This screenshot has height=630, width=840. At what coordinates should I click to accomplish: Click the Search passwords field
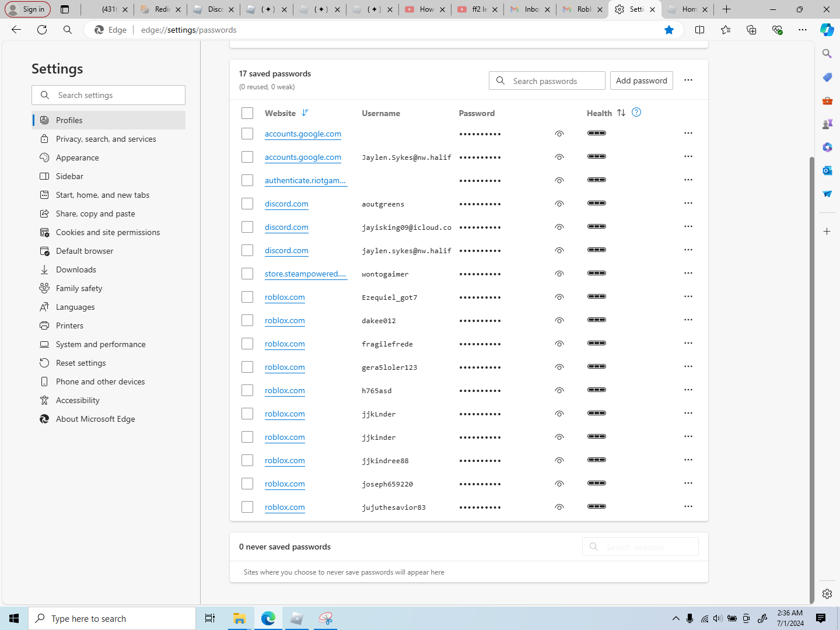click(547, 80)
